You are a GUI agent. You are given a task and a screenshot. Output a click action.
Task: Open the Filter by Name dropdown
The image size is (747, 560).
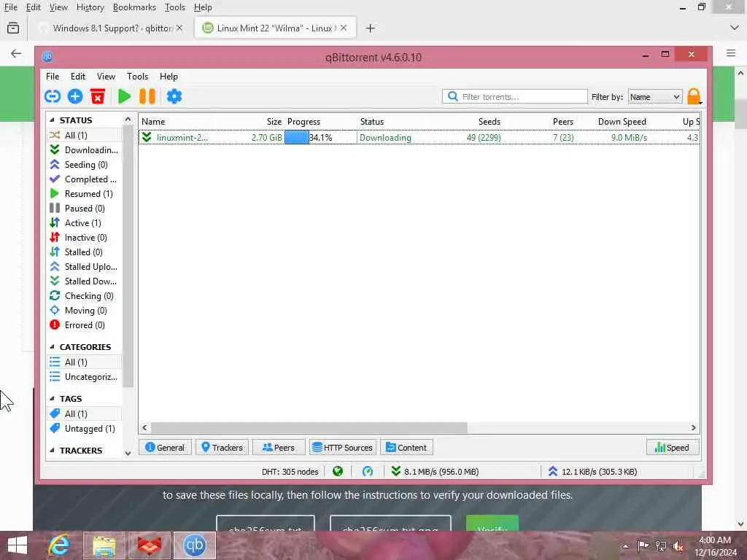[655, 97]
